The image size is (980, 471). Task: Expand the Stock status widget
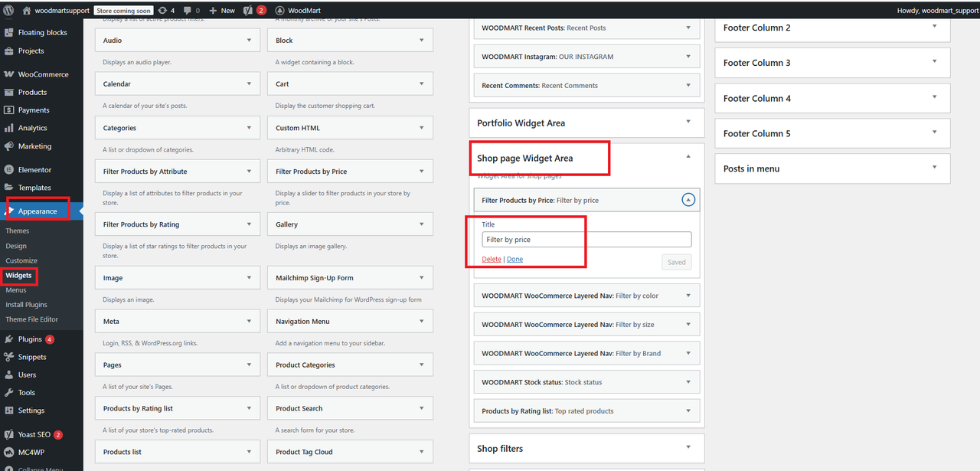[x=688, y=381]
